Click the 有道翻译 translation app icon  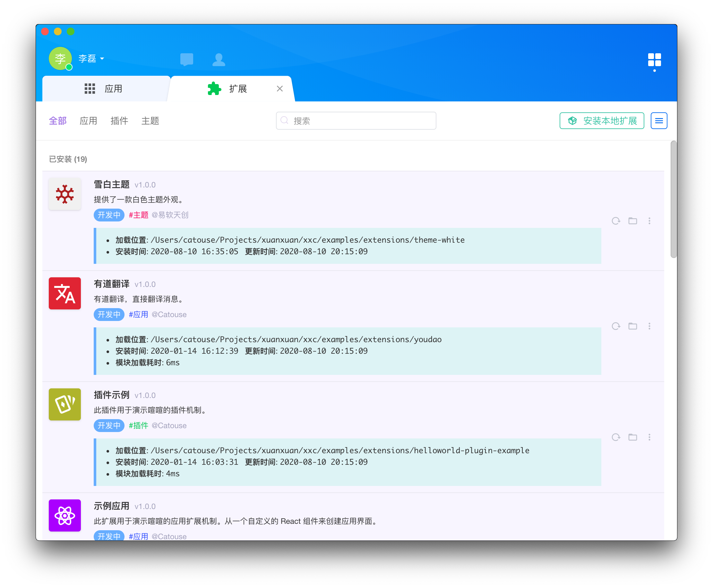[65, 293]
